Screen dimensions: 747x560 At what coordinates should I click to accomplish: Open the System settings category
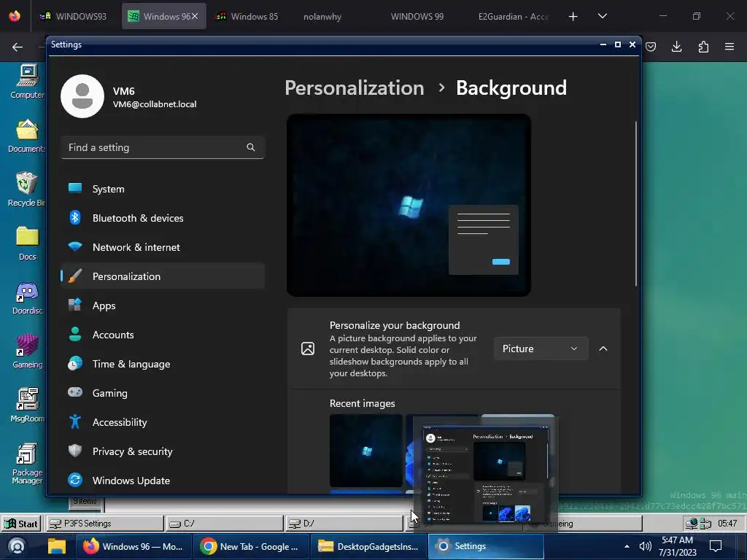point(163,189)
